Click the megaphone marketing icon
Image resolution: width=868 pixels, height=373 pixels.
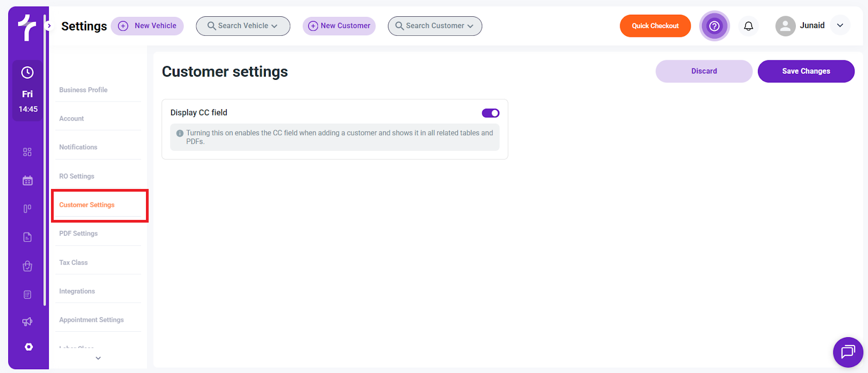[x=27, y=321]
